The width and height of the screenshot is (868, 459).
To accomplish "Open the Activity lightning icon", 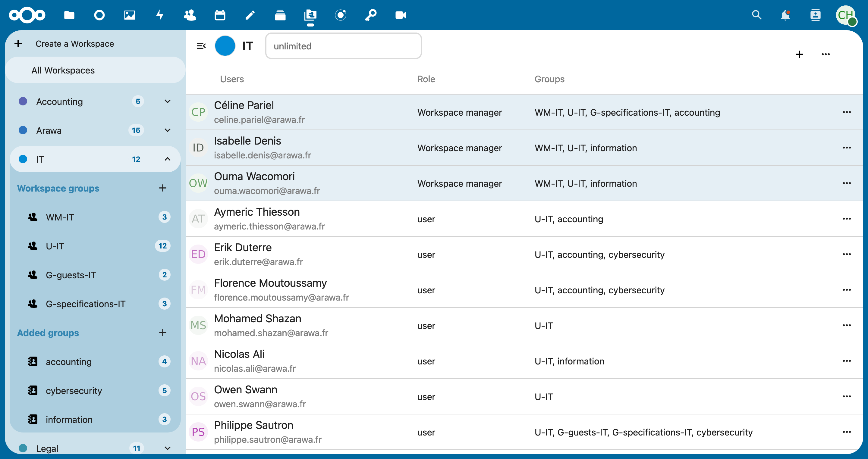I will click(160, 15).
